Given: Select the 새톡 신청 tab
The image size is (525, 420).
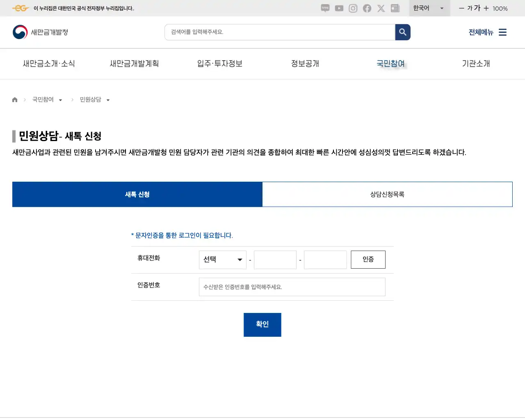Looking at the screenshot, I should click(137, 194).
